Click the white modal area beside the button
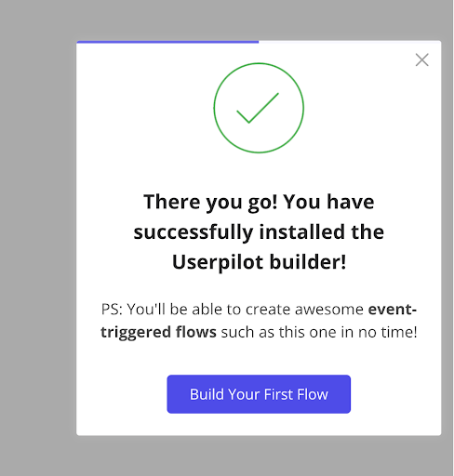Image resolution: width=454 pixels, height=476 pixels. [x=395, y=394]
